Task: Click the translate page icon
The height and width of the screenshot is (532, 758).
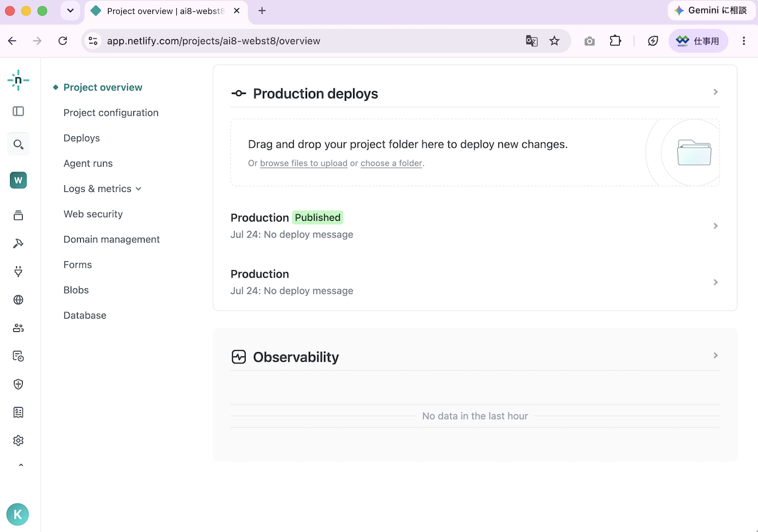Action: click(x=532, y=41)
